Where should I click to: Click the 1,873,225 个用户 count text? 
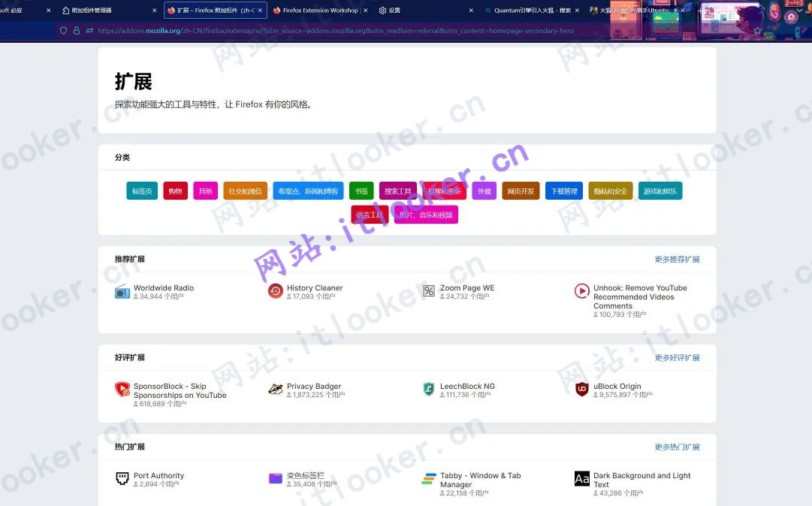click(x=318, y=395)
